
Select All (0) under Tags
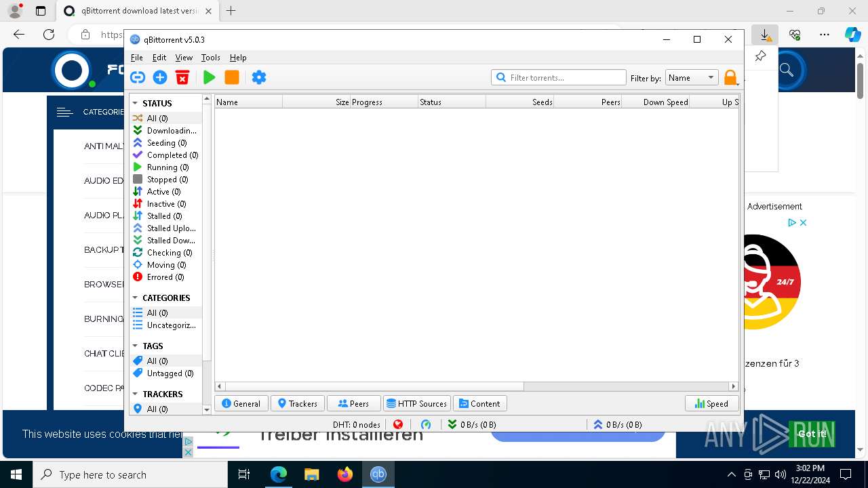pyautogui.click(x=166, y=361)
